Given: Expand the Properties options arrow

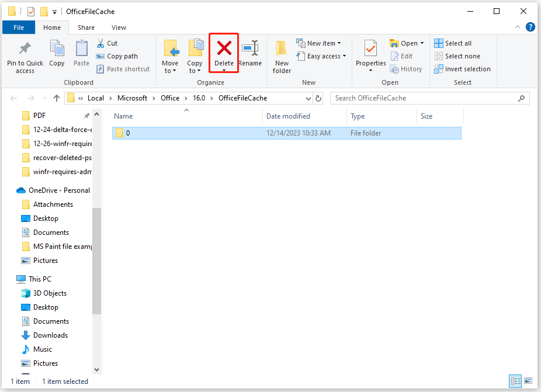Looking at the screenshot, I should pyautogui.click(x=371, y=71).
